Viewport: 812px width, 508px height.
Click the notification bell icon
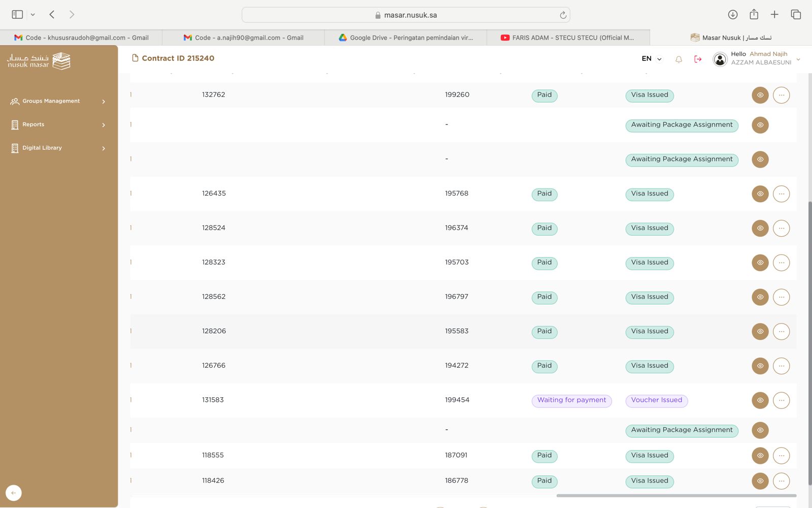coord(679,59)
